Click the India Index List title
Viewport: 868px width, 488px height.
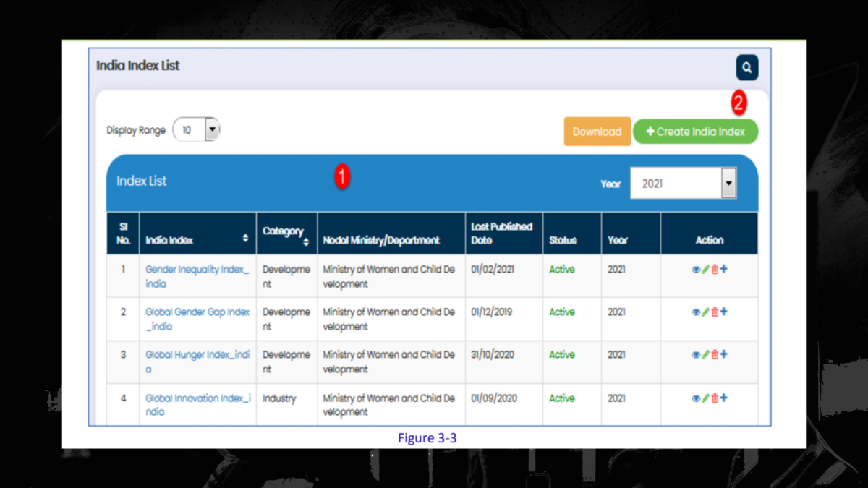click(x=138, y=65)
